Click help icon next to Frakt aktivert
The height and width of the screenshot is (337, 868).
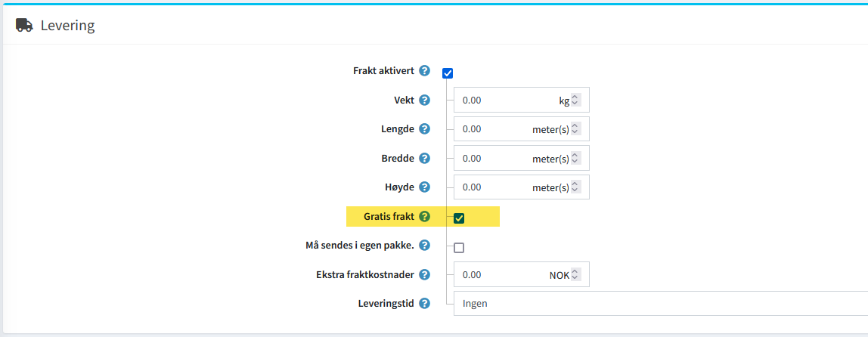pyautogui.click(x=424, y=71)
